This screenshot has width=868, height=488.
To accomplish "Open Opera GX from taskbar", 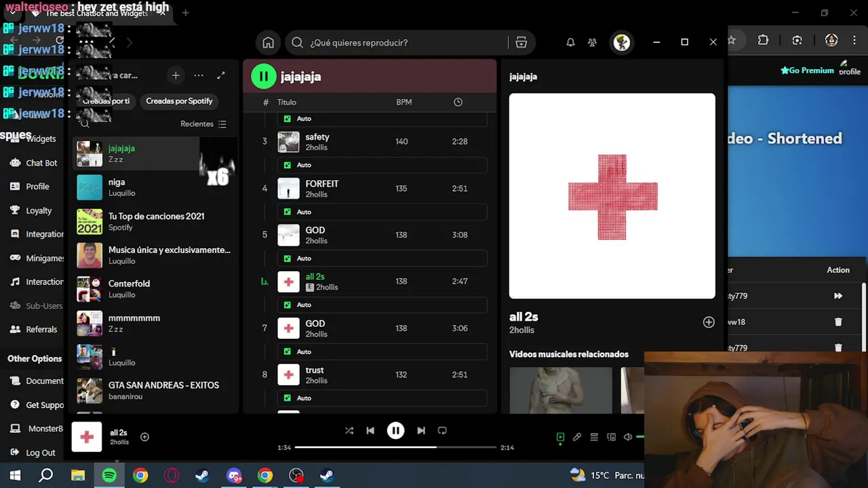I will point(172,476).
